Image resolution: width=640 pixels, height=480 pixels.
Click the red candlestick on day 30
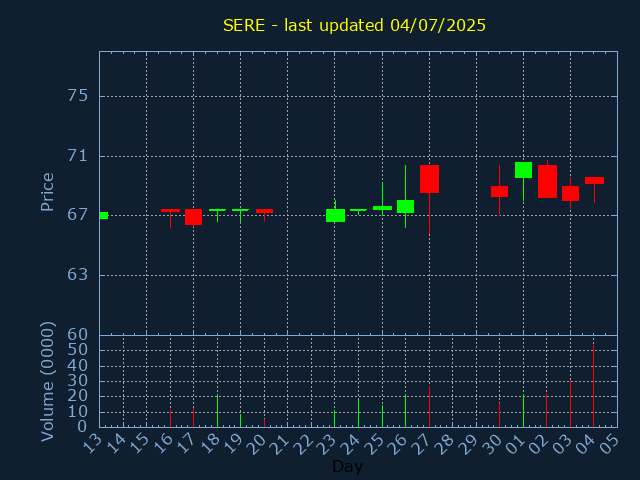click(499, 191)
